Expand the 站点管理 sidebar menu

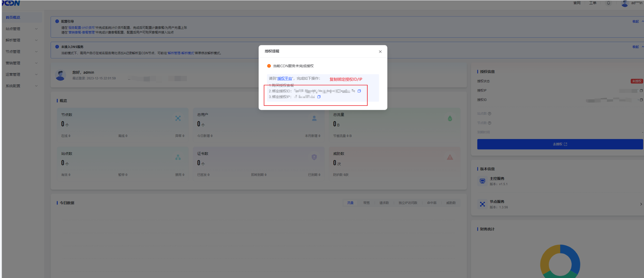[x=21, y=29]
